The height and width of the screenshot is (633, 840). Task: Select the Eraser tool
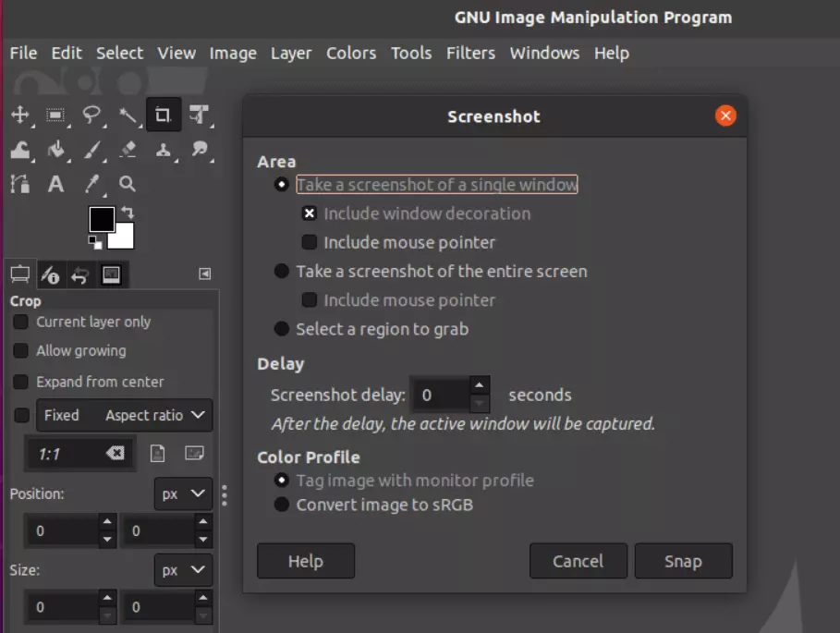(128, 150)
